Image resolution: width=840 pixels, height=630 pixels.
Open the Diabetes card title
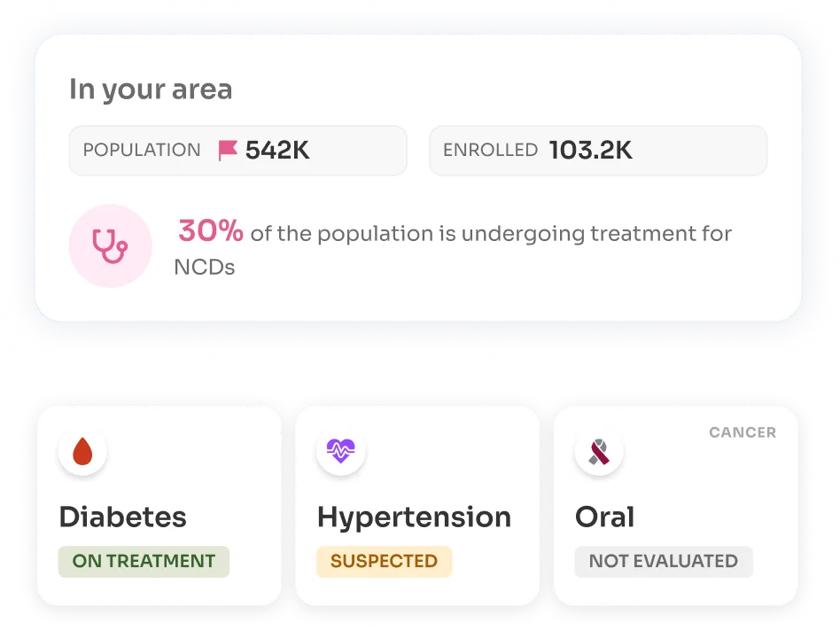pos(122,517)
